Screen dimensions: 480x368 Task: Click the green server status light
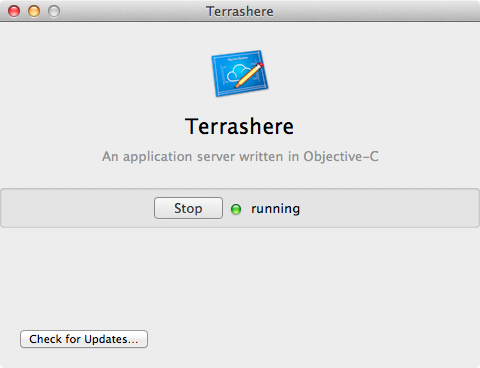pyautogui.click(x=236, y=209)
